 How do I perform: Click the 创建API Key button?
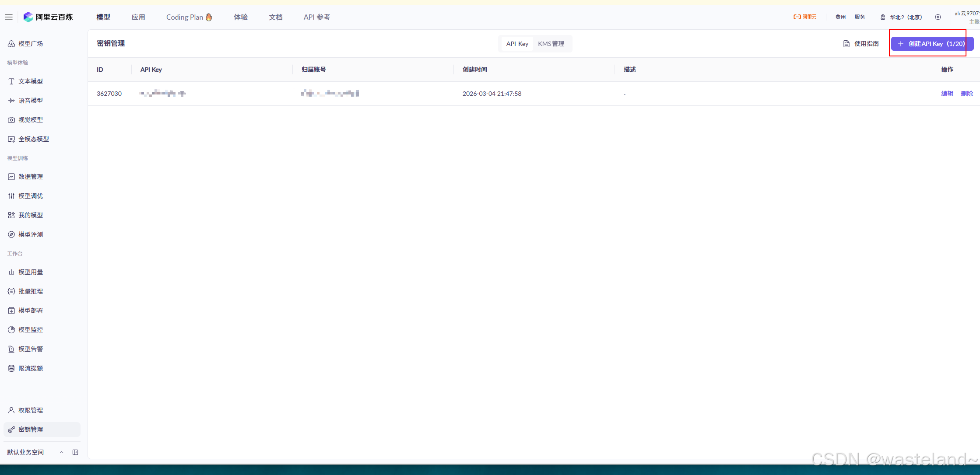pyautogui.click(x=928, y=43)
